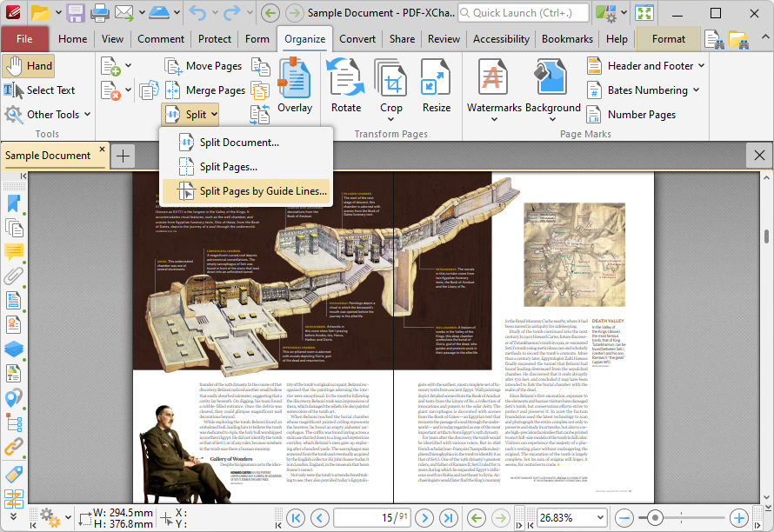Open the Comments pane icon
The image size is (774, 532).
[14, 252]
